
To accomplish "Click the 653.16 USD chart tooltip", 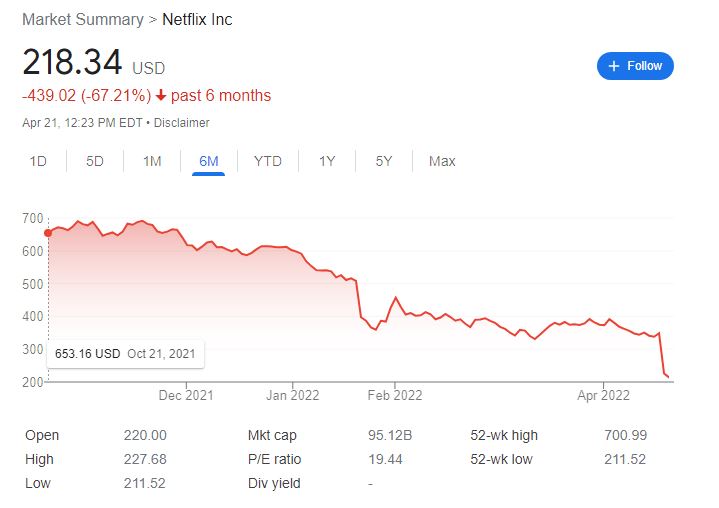I will pos(125,354).
